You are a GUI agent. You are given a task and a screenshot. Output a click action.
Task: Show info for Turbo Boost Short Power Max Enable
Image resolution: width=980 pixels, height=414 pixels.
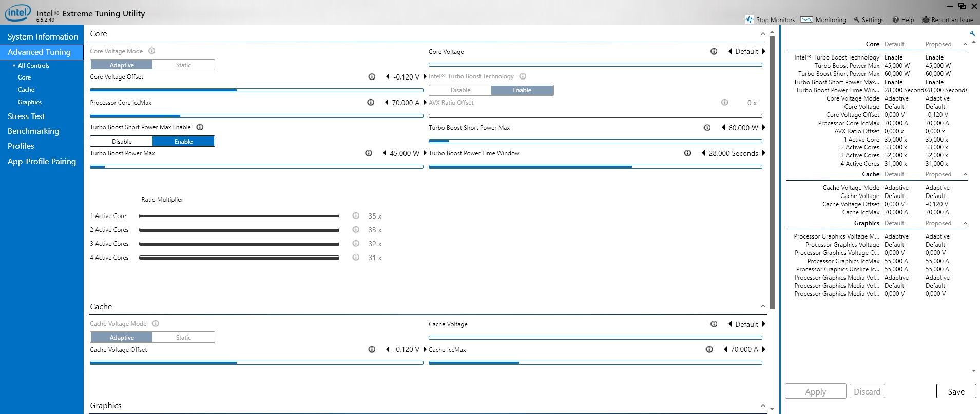tap(200, 127)
